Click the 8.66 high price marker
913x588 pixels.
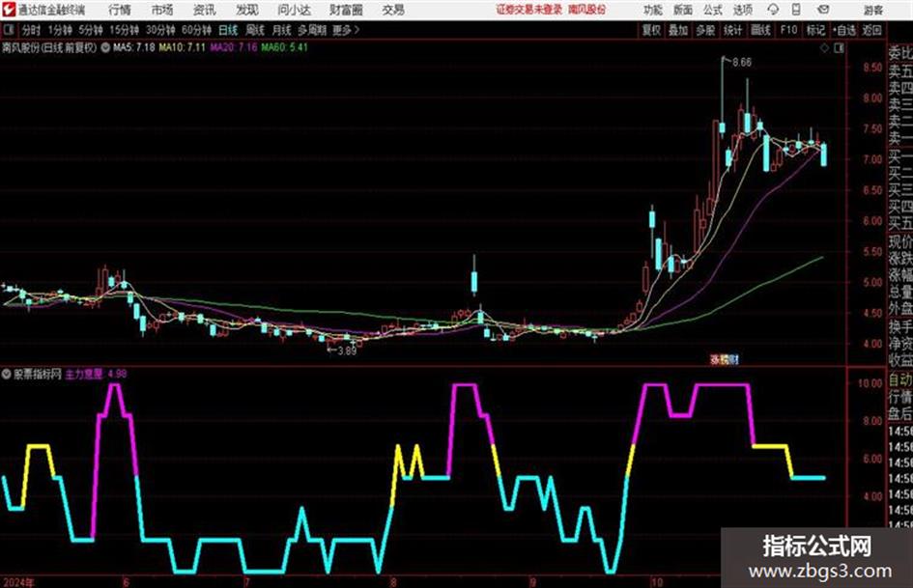[742, 63]
